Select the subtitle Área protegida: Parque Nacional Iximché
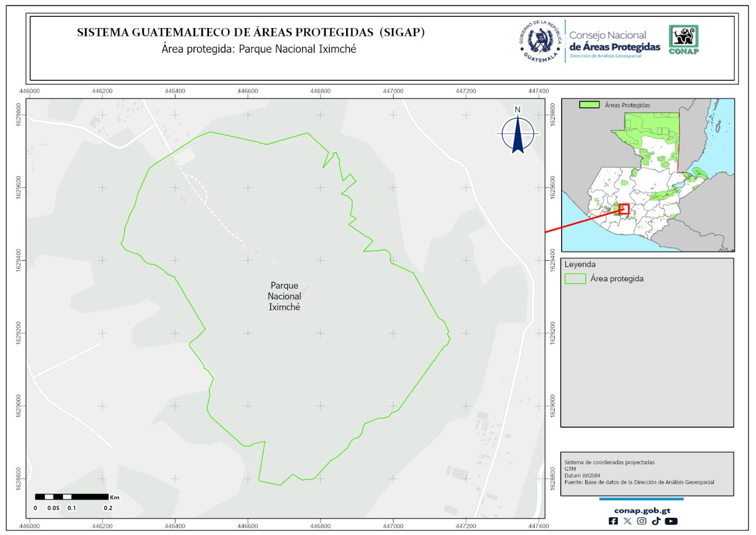This screenshot has width=756, height=535. tap(259, 49)
